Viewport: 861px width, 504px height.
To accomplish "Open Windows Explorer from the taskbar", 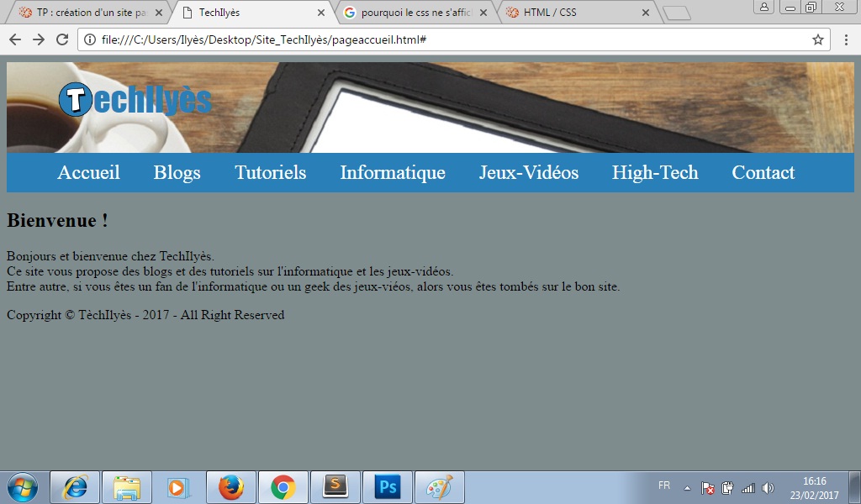I will [126, 486].
